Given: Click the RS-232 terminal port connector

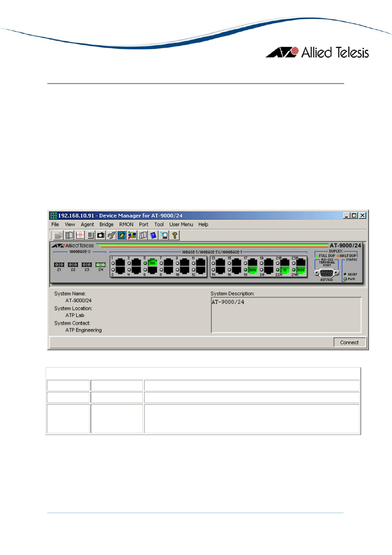Looking at the screenshot, I should [x=327, y=273].
